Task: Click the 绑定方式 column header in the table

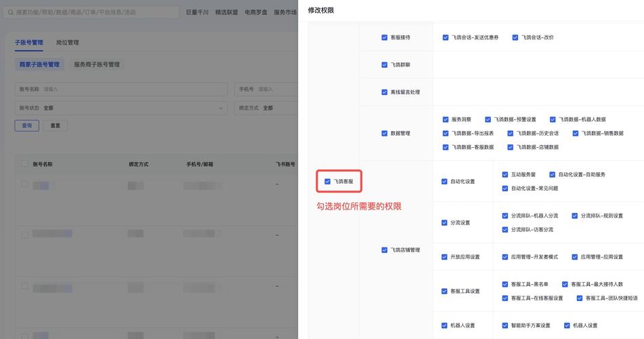Action: (x=138, y=164)
